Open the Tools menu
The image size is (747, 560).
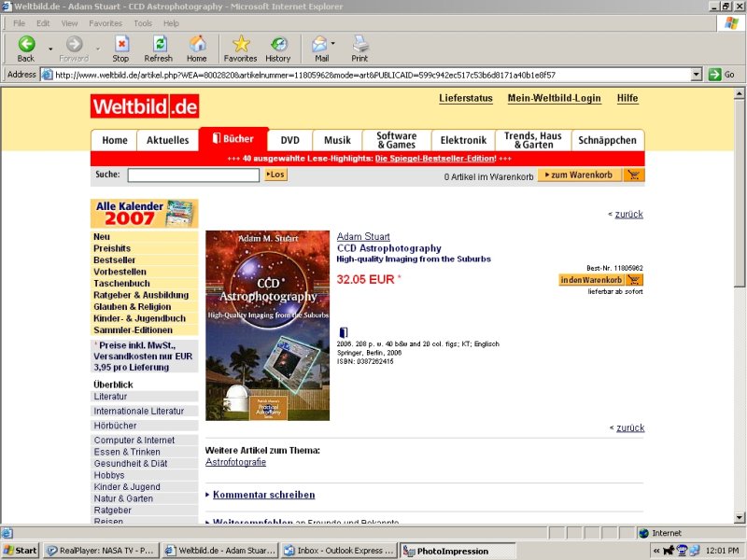tap(143, 23)
